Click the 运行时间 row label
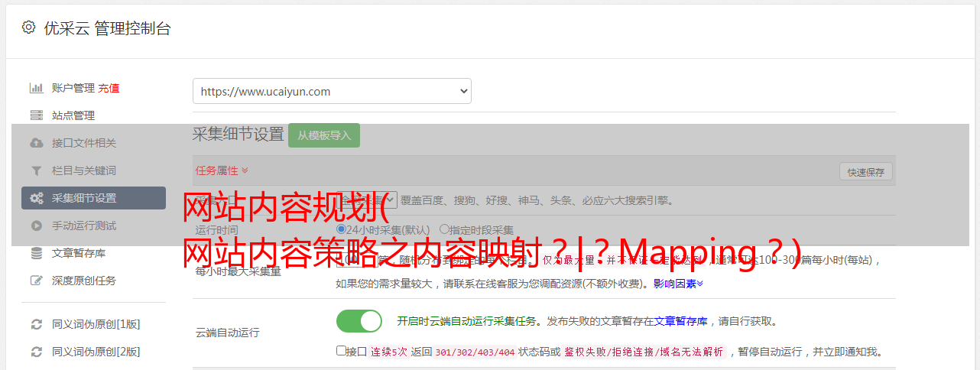 click(x=216, y=230)
